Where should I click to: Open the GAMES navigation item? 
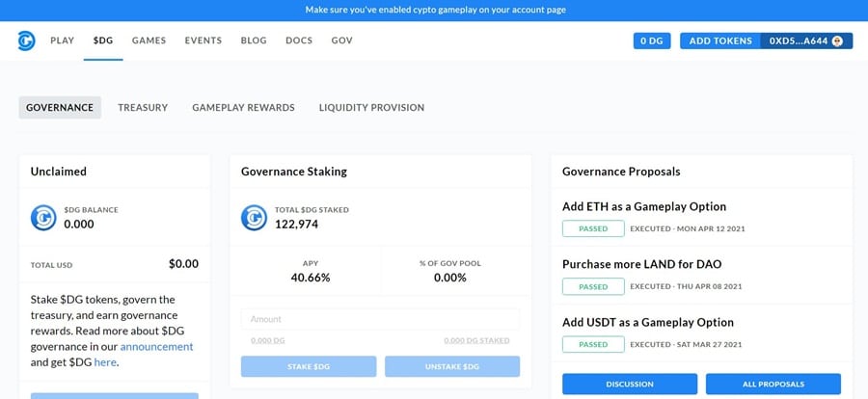coord(149,40)
